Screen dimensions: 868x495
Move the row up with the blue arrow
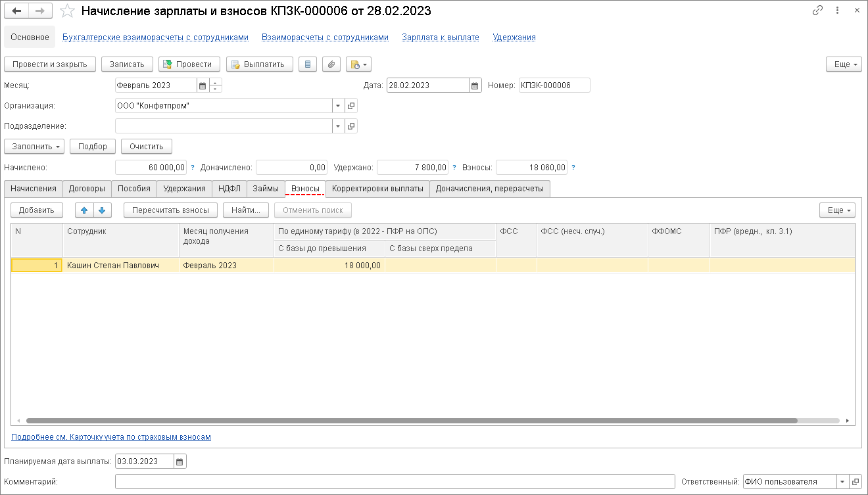coord(84,210)
